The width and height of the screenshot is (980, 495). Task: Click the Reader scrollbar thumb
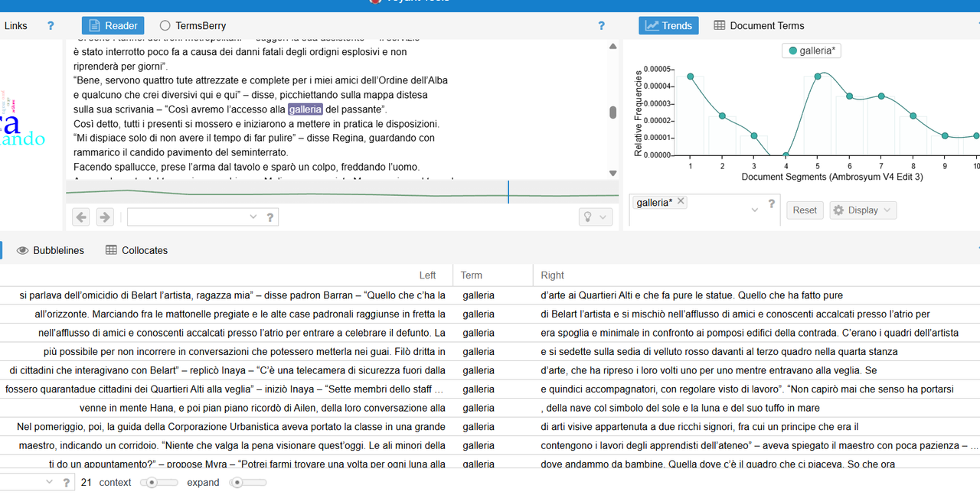612,112
